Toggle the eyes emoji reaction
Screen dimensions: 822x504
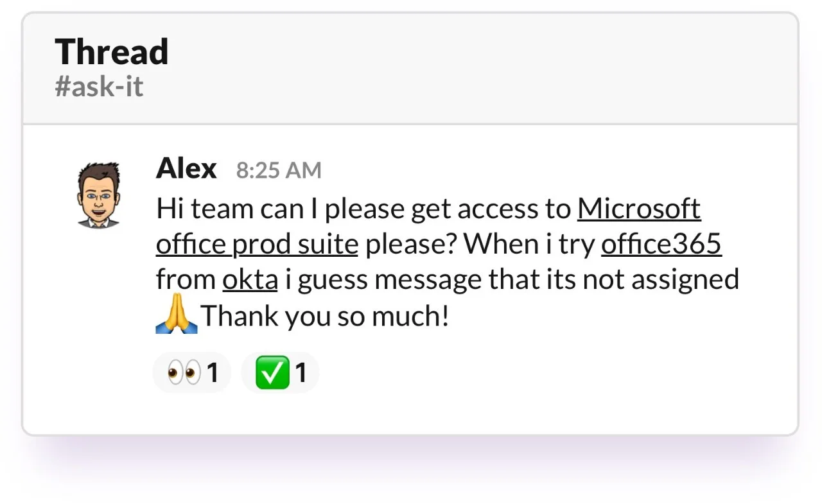pyautogui.click(x=191, y=372)
